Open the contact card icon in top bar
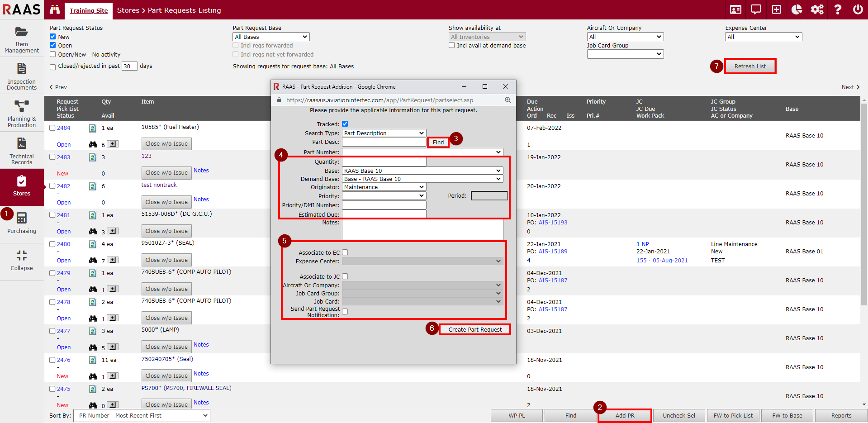The image size is (868, 423). click(x=735, y=9)
